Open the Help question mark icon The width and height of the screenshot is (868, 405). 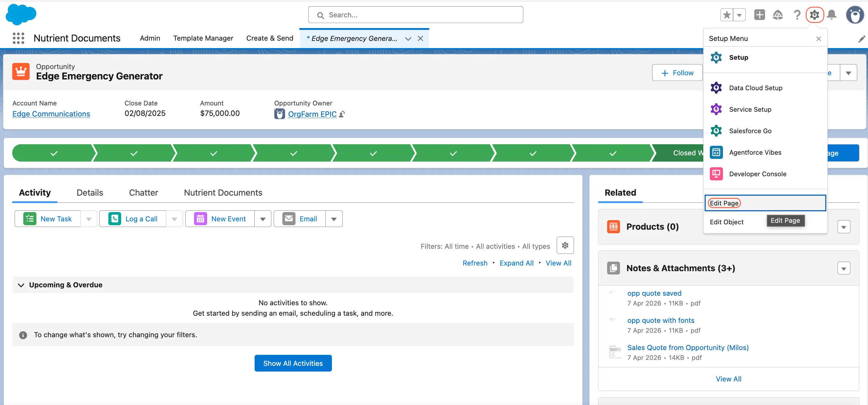[x=797, y=15]
